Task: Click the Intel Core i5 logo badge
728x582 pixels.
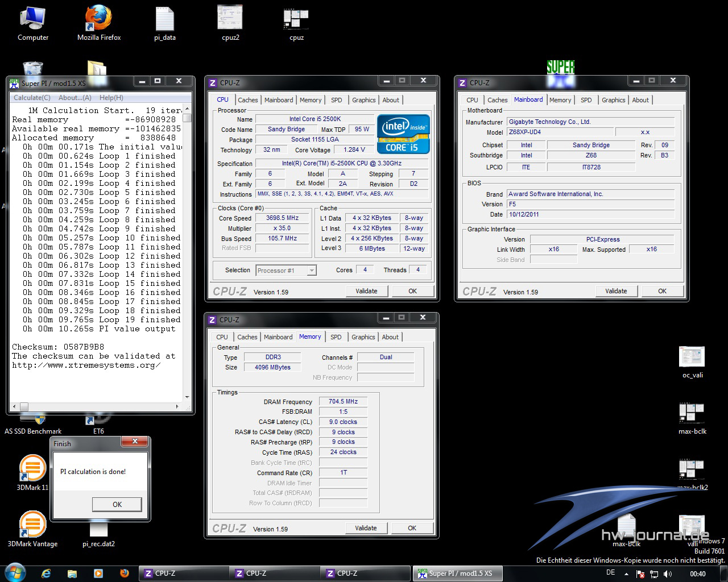Action: 403,134
